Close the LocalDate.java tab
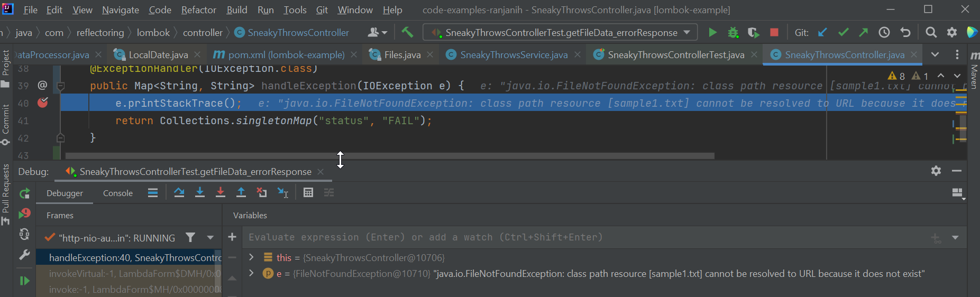The width and height of the screenshot is (980, 297). tap(197, 54)
